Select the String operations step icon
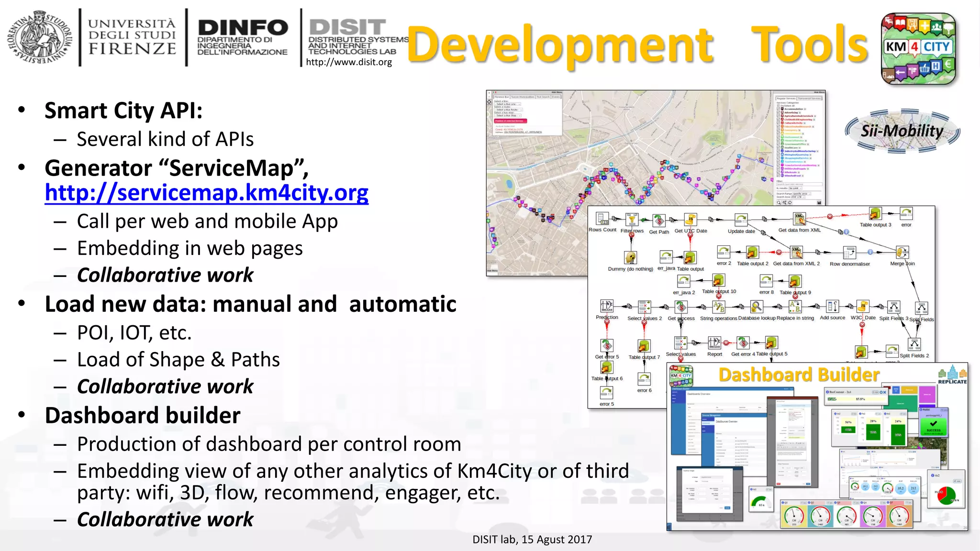 (718, 307)
